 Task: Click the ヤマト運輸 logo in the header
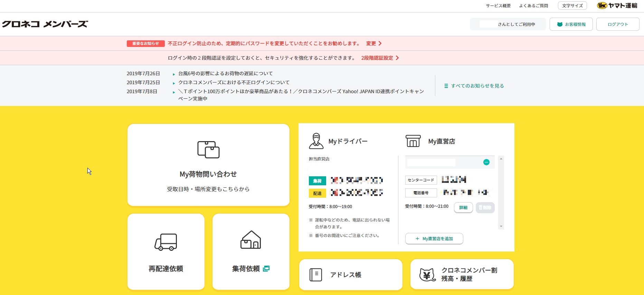(617, 6)
